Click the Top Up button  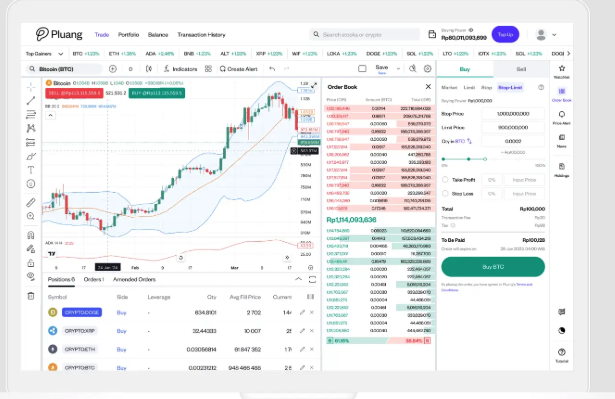coord(505,35)
